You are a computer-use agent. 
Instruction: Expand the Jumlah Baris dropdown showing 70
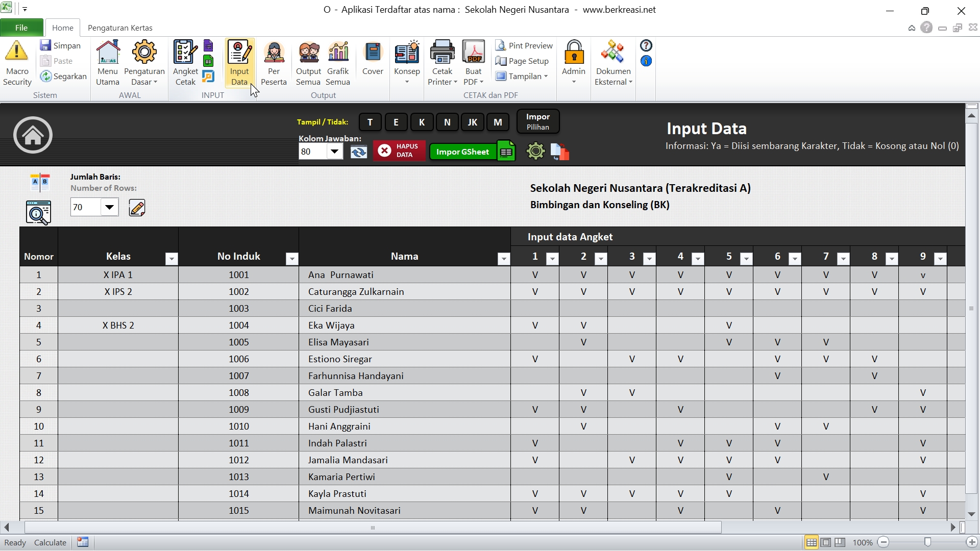pos(109,208)
